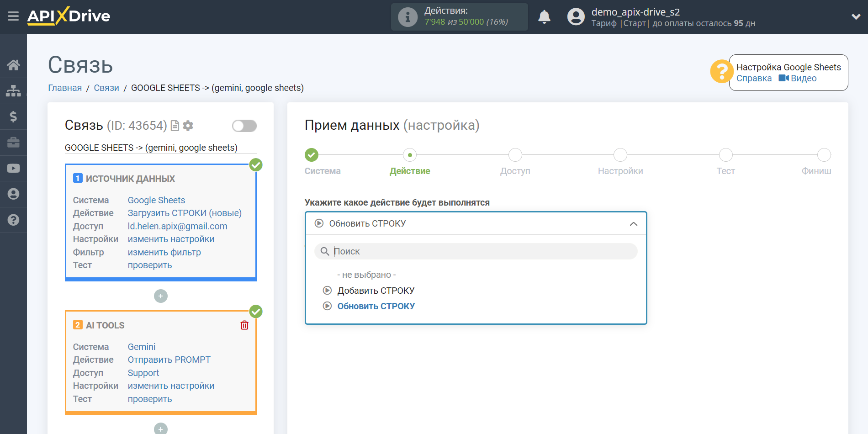The width and height of the screenshot is (868, 434).
Task: Open the Справка link
Action: click(x=754, y=78)
